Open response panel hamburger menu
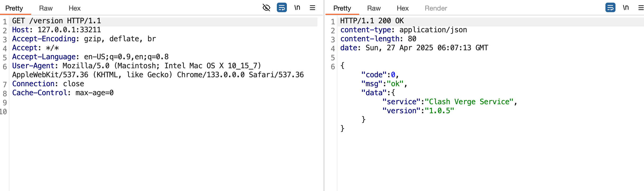Viewport: 644px width, 191px height. point(641,8)
